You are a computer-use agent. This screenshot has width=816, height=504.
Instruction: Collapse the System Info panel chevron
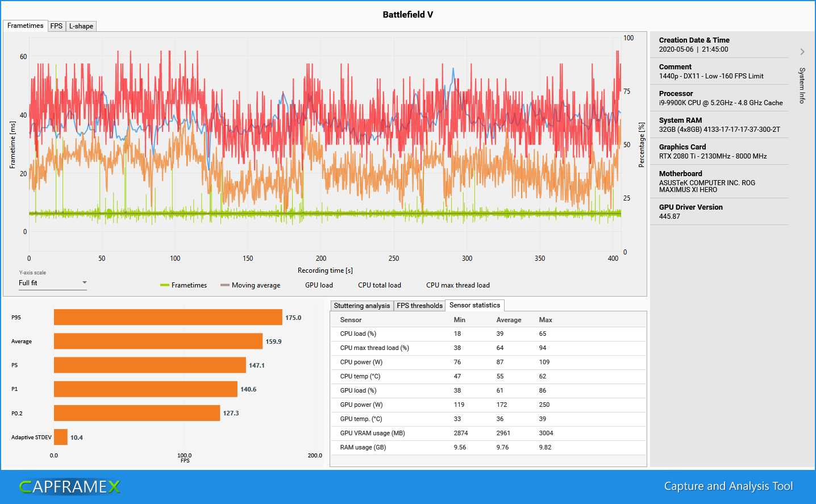point(802,52)
